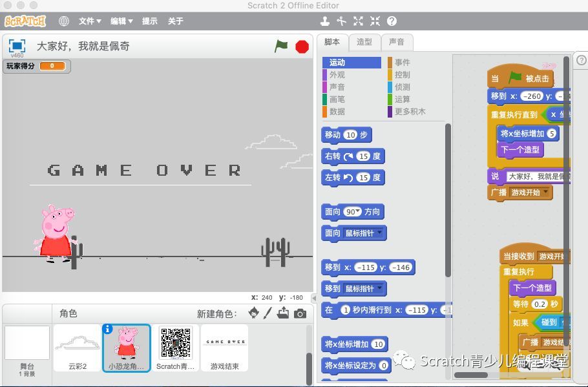Click the 下一个造型 block in first script
This screenshot has height=387, width=588.
tap(520, 150)
